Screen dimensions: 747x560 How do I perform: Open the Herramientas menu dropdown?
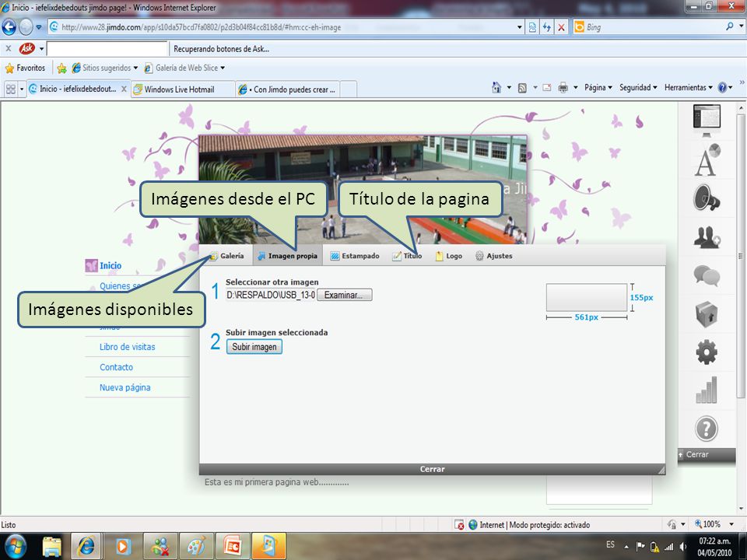coord(689,88)
